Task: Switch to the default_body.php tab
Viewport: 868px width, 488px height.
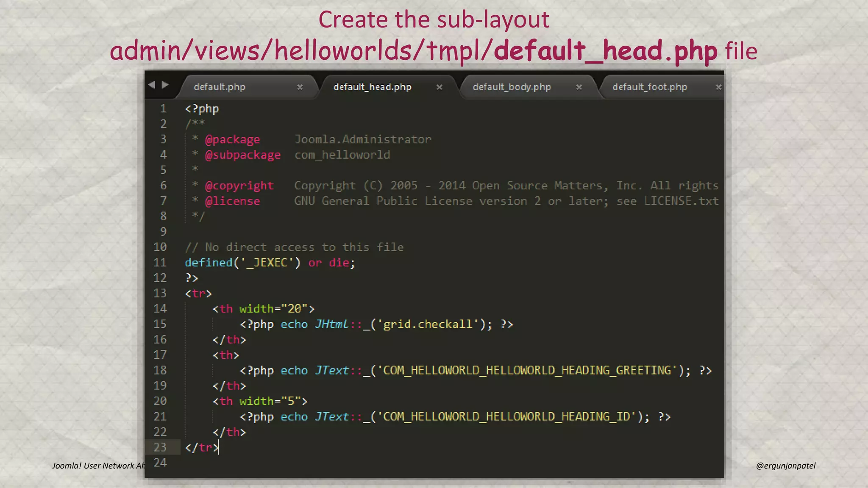Action: coord(512,87)
